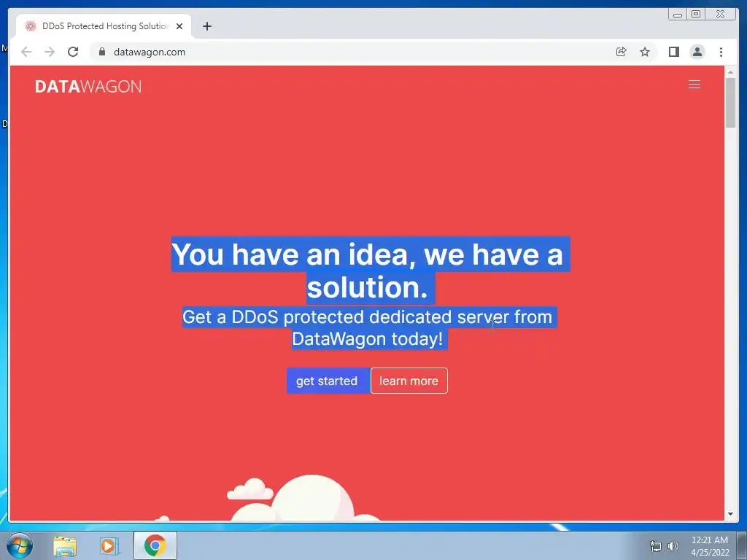Open the Chrome profile menu
Viewport: 747px width, 560px height.
click(x=697, y=52)
